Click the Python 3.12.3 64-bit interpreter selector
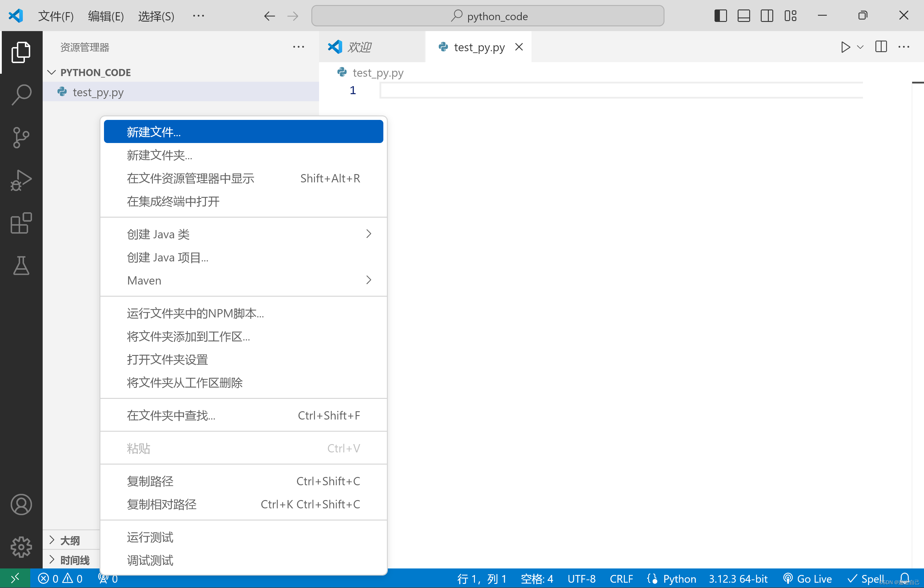924x588 pixels. click(738, 579)
